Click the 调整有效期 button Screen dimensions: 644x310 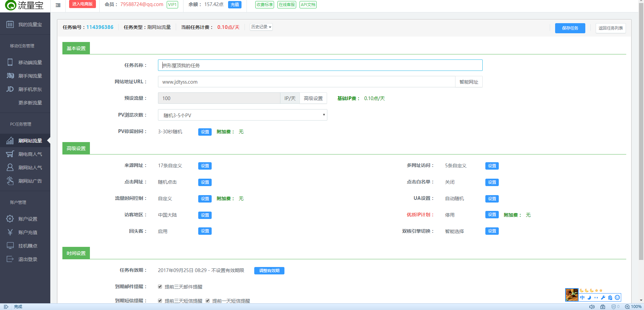(x=269, y=271)
